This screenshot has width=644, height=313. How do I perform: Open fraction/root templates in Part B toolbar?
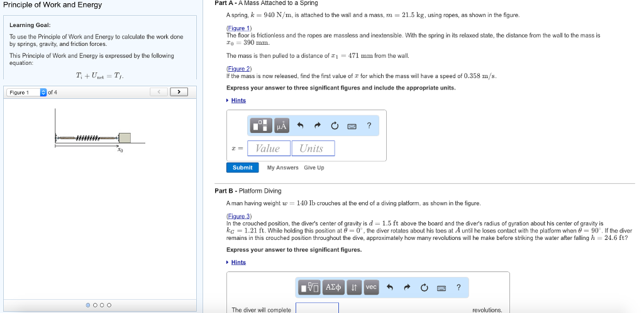(309, 288)
